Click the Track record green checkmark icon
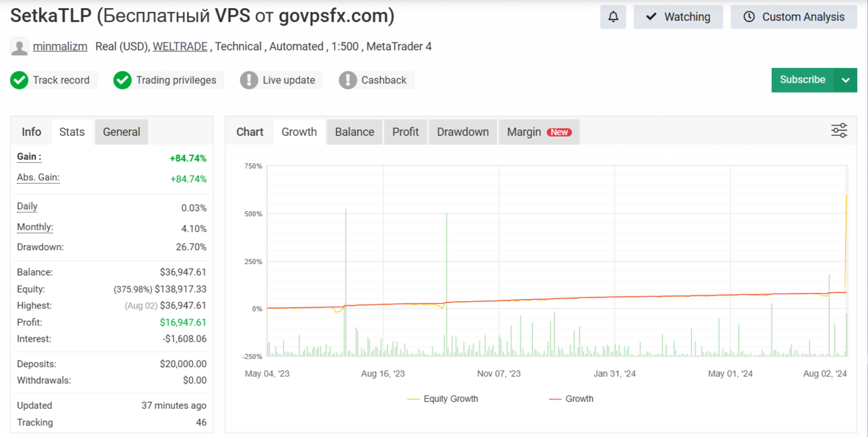868x437 pixels. click(20, 80)
